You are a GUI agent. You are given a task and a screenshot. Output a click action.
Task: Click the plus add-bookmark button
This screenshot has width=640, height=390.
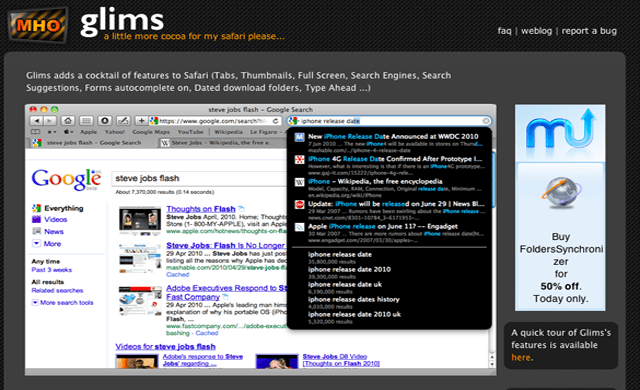tap(141, 121)
